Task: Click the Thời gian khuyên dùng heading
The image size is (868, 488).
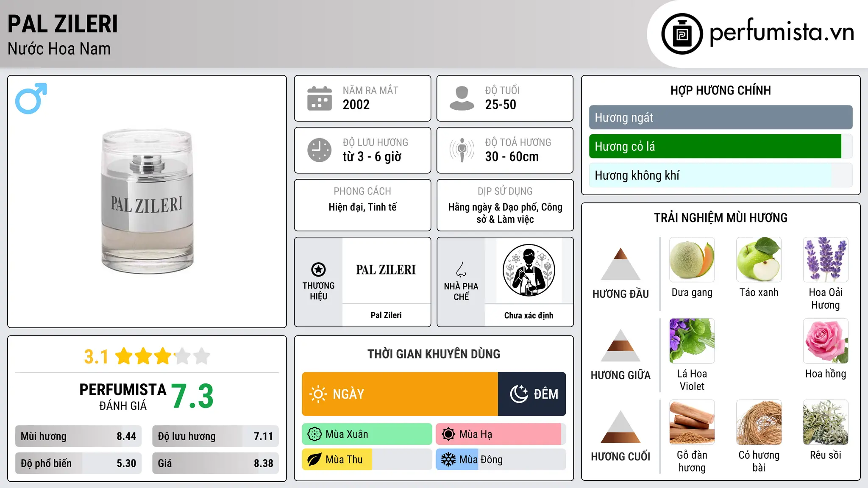Action: (434, 354)
